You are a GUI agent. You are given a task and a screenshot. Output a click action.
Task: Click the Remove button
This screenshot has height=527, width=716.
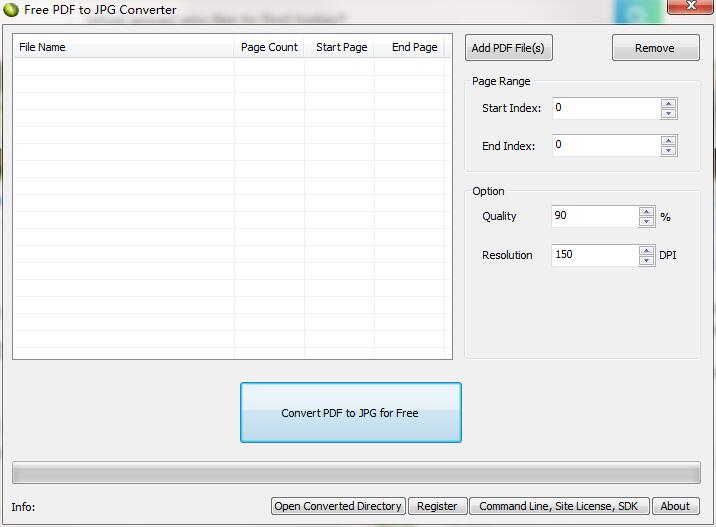[x=655, y=48]
